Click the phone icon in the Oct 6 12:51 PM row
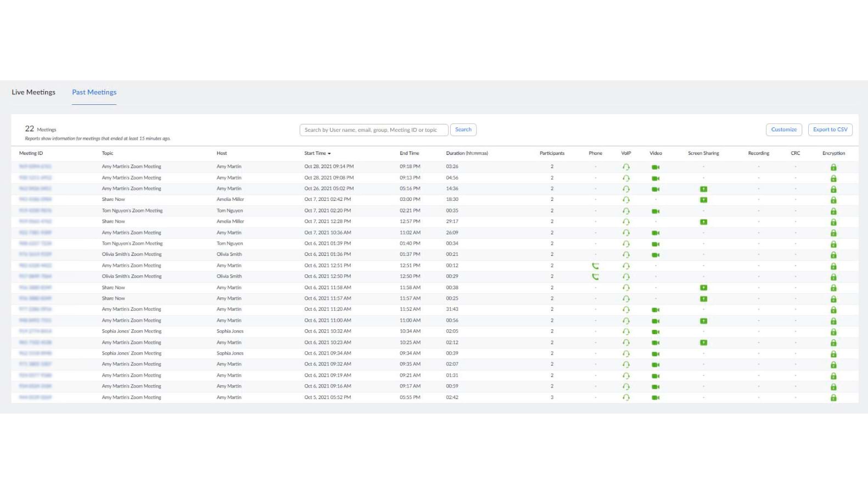 click(x=595, y=266)
